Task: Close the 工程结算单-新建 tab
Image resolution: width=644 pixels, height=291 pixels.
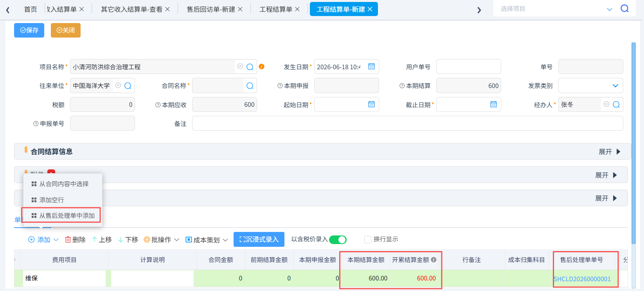Action: (370, 9)
